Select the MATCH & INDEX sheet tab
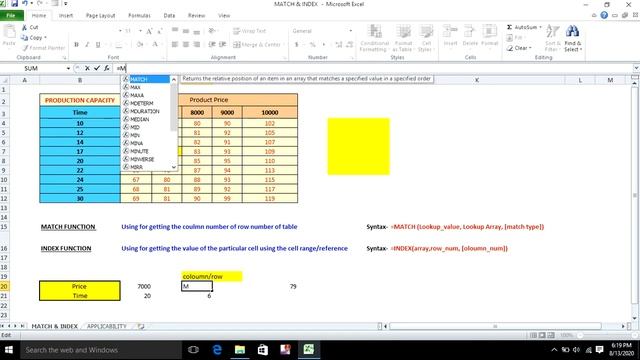 pyautogui.click(x=54, y=326)
